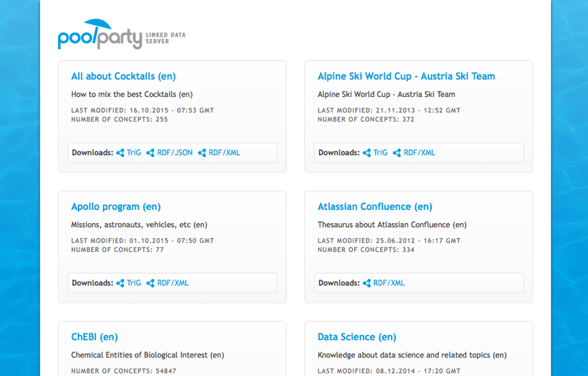Click share icon beside Atlassian Confluence RDF/XML
The height and width of the screenshot is (376, 588).
pos(367,283)
